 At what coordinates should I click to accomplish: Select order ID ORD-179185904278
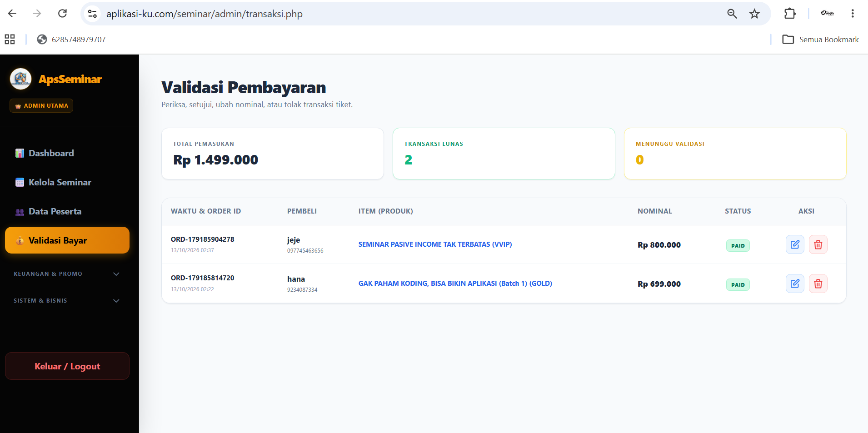point(202,239)
